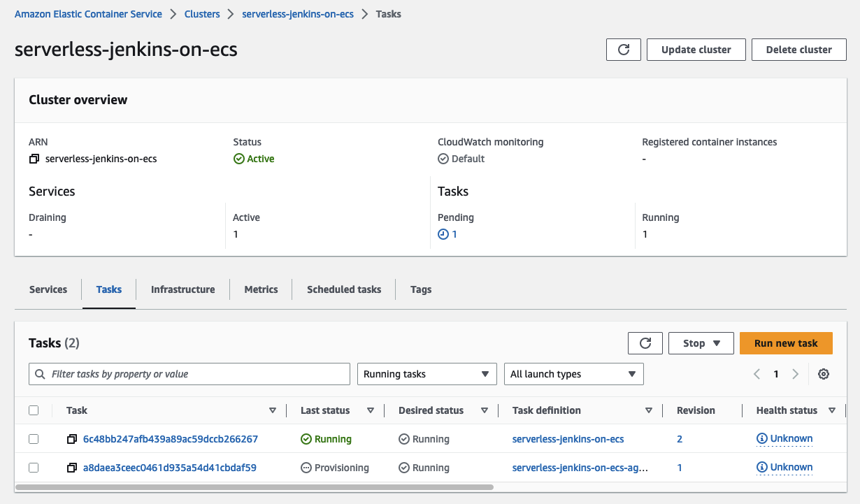
Task: Open serverless-jenkins-on-ecs task definition link
Action: tap(568, 440)
